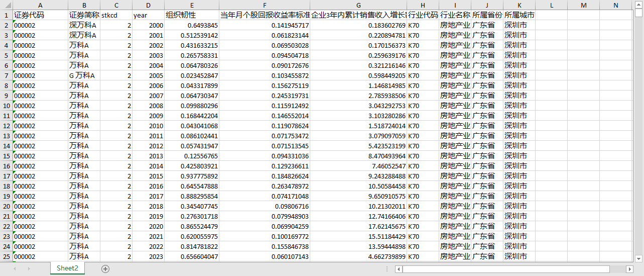Viewport: 644px width, 276px height.
Task: Select row 12 header
Action: click(x=6, y=126)
